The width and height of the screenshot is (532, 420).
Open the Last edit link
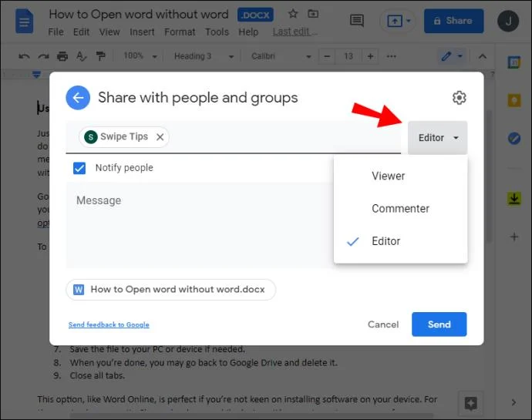click(295, 32)
